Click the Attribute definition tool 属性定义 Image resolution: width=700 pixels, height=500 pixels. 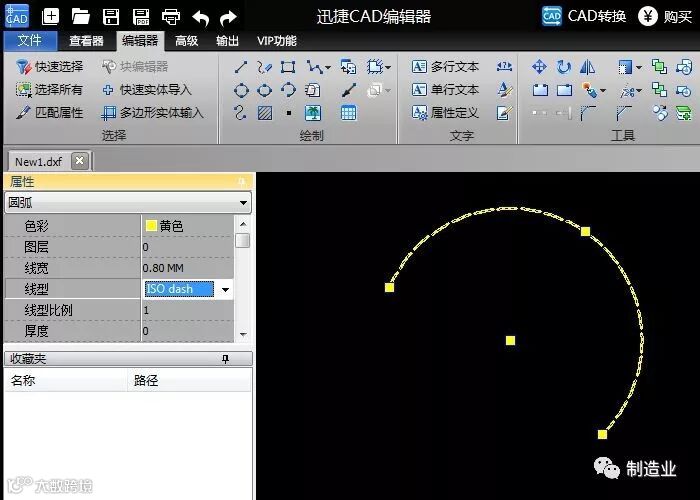point(445,113)
